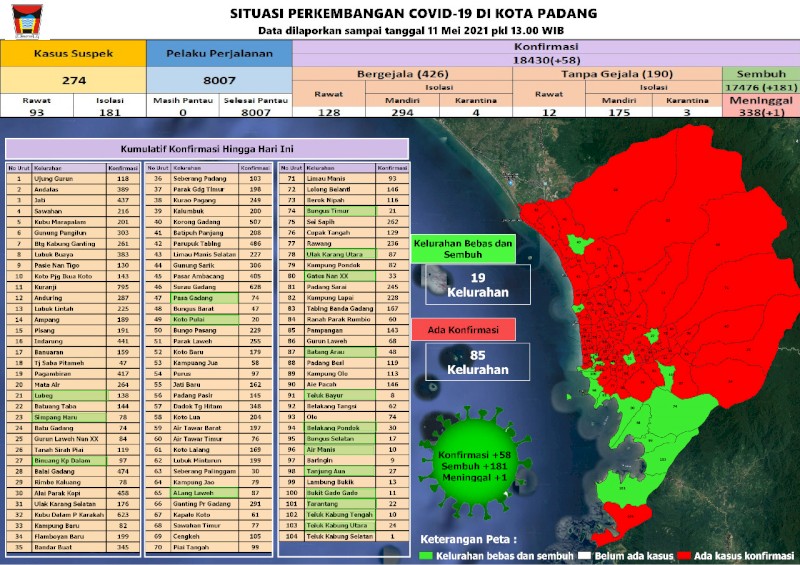Click red legend swatch for Ada kasus konfirmasi

pyautogui.click(x=684, y=556)
